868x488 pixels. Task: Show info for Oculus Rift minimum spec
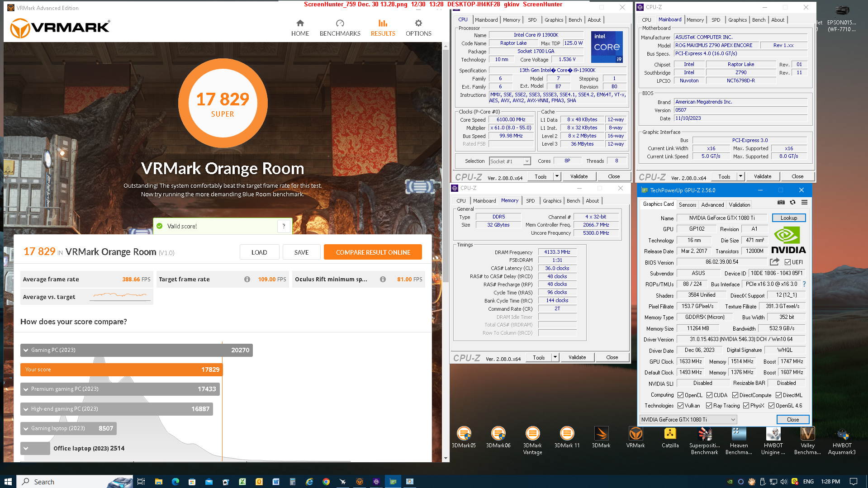(383, 279)
